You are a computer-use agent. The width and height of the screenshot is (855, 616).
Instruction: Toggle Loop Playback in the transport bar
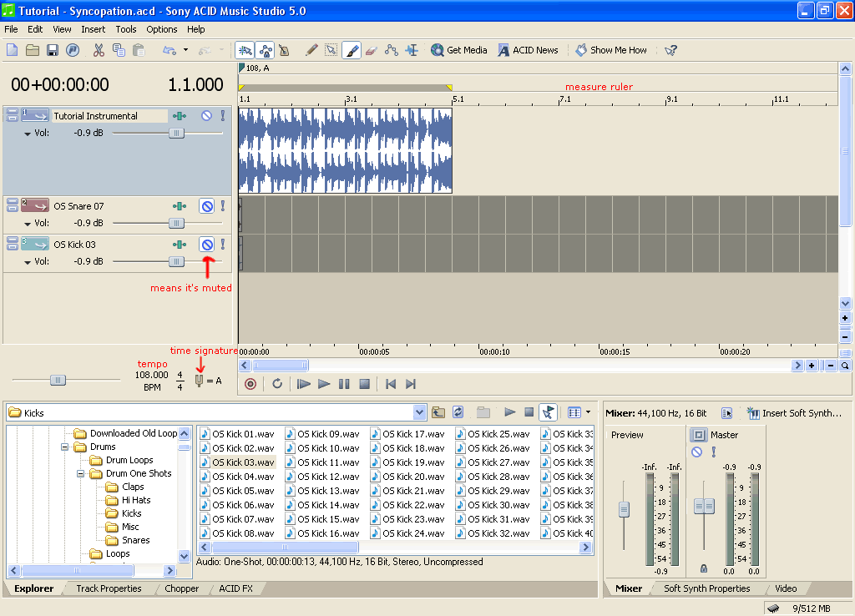277,384
